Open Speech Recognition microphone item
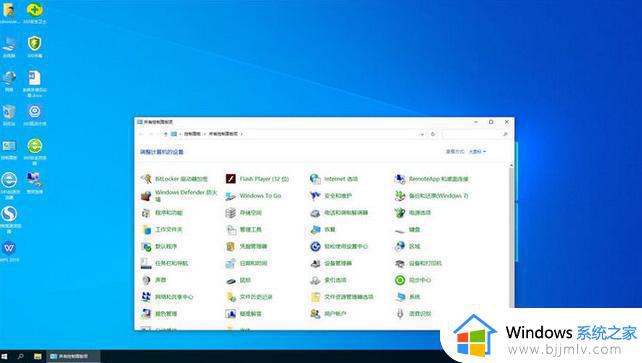Viewport: 642px width, 363px height. tap(413, 313)
